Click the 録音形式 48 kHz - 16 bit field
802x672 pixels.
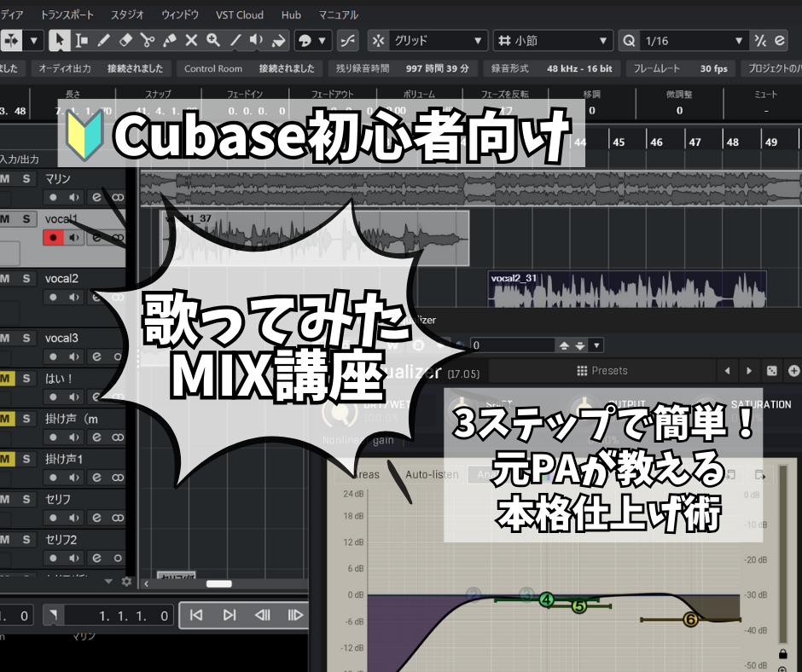pos(552,68)
